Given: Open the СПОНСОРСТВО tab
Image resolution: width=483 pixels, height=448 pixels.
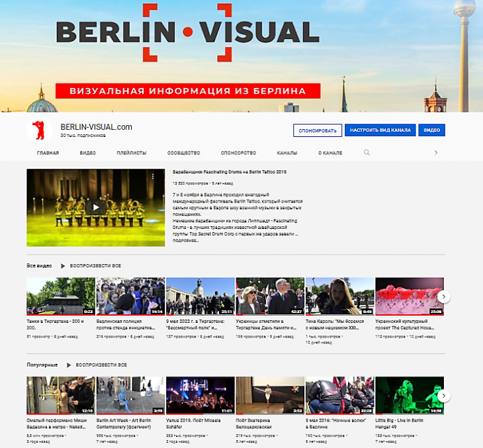Looking at the screenshot, I should pos(238,153).
